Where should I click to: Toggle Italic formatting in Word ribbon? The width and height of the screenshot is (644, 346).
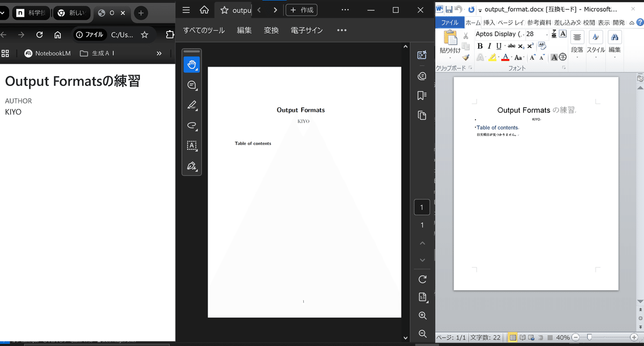(x=489, y=46)
